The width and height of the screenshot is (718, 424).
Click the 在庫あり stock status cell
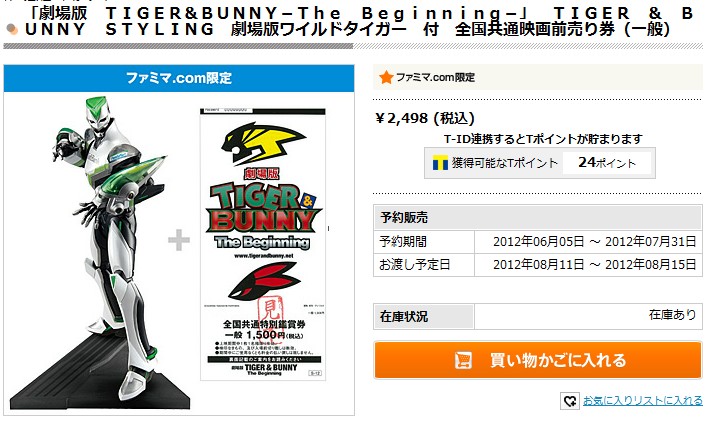pyautogui.click(x=588, y=316)
